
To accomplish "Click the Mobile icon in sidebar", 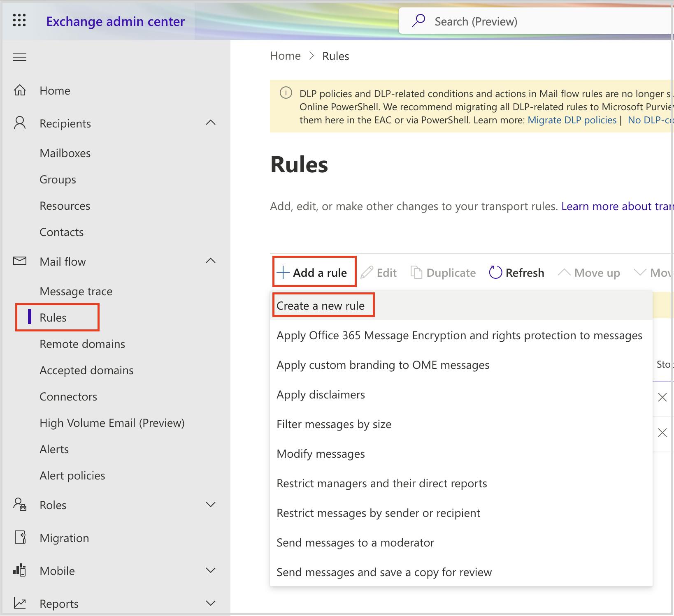I will (x=20, y=570).
